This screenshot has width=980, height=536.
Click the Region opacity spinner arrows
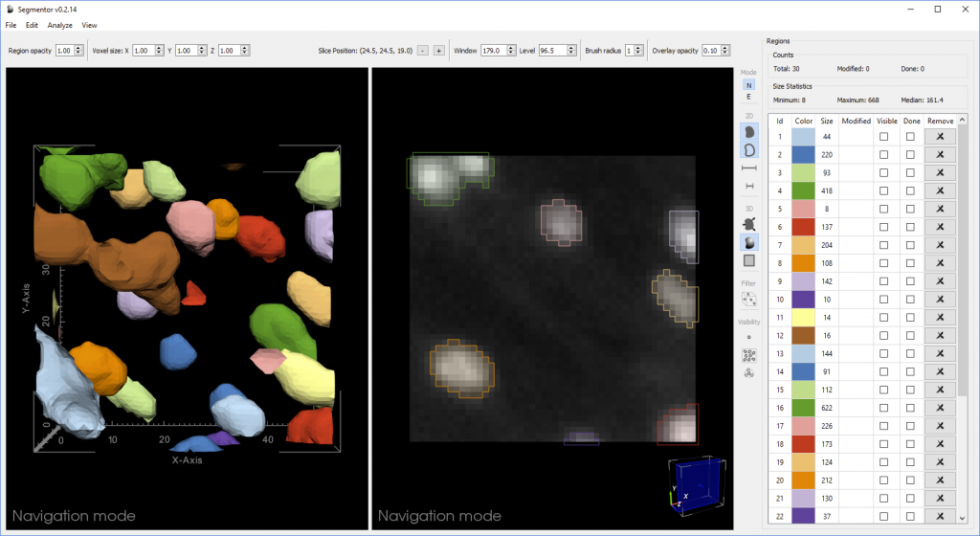pyautogui.click(x=80, y=50)
